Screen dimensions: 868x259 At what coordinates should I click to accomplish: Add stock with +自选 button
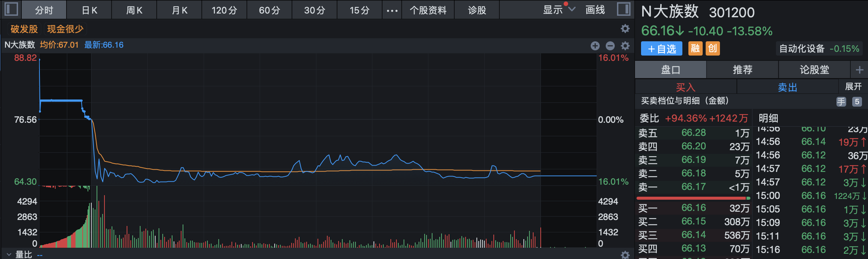(x=662, y=49)
